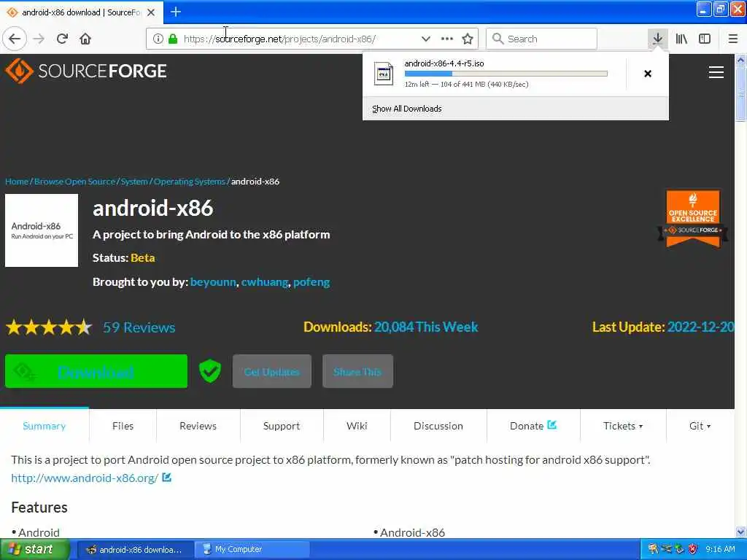Click the ISO file icon in downloads panel

coord(384,74)
